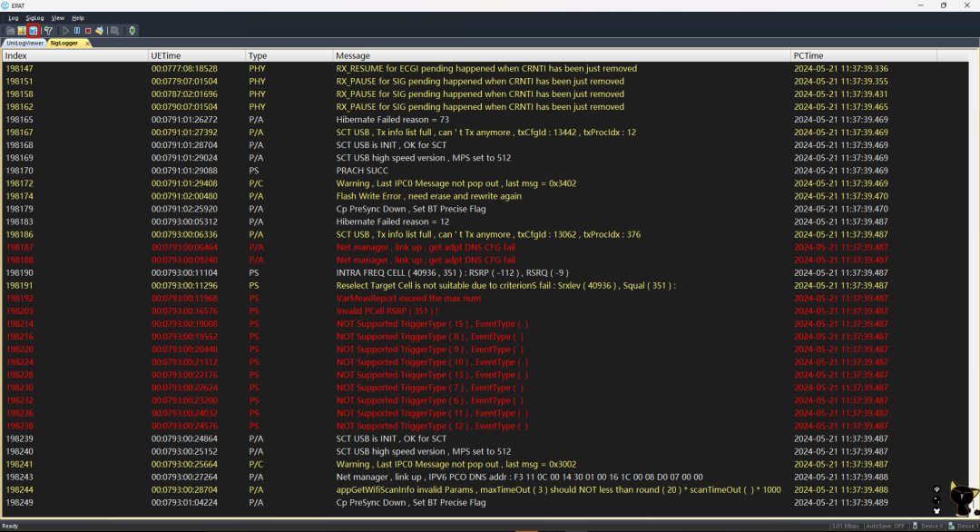Click the open log file toolbar icon

11,31
